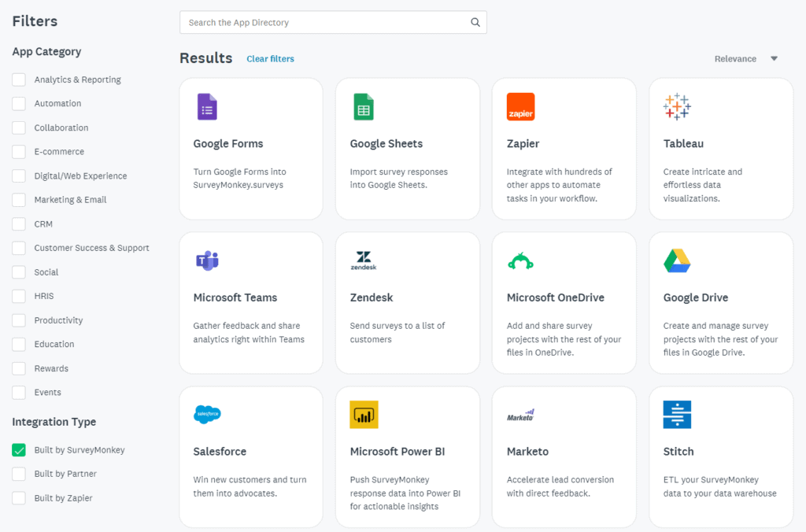Open the Google Forms app title

[228, 144]
